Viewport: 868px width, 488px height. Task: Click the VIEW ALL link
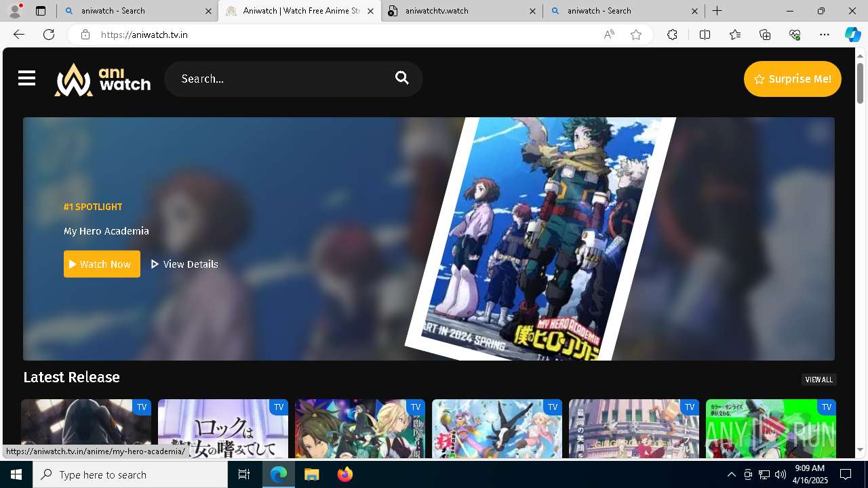(818, 380)
